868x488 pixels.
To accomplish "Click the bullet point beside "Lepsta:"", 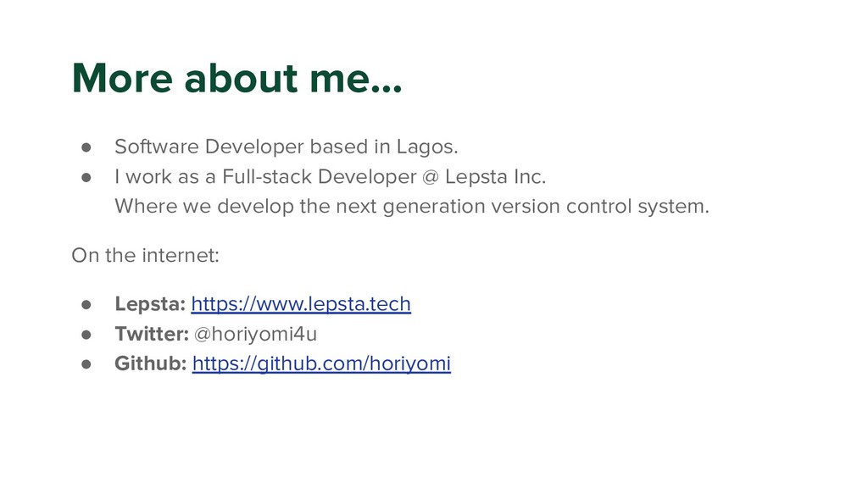I will tap(86, 305).
